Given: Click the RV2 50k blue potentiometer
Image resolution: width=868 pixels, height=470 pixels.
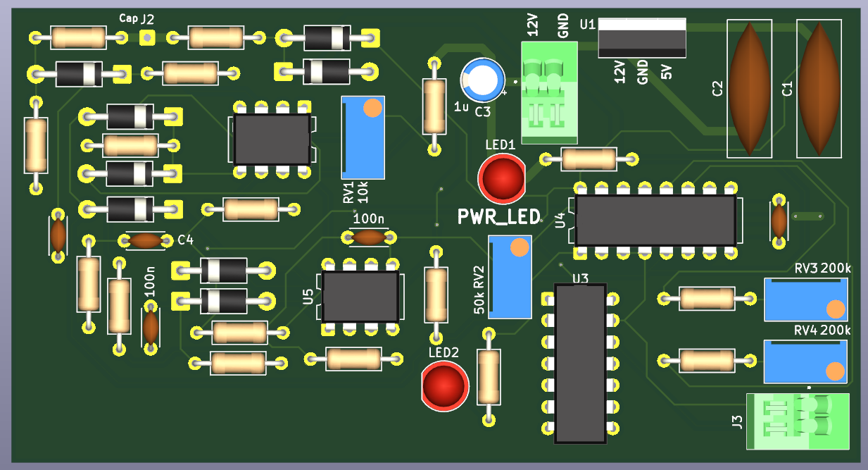Looking at the screenshot, I should [x=509, y=278].
